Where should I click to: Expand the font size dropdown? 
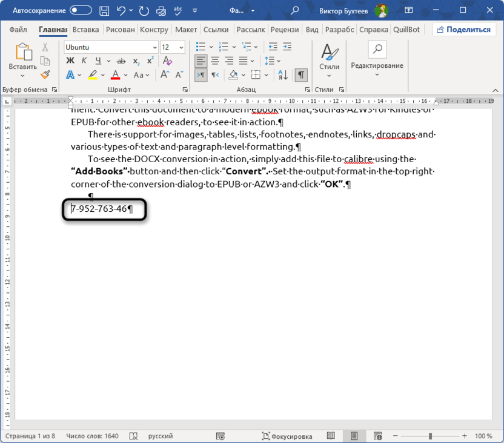point(182,47)
